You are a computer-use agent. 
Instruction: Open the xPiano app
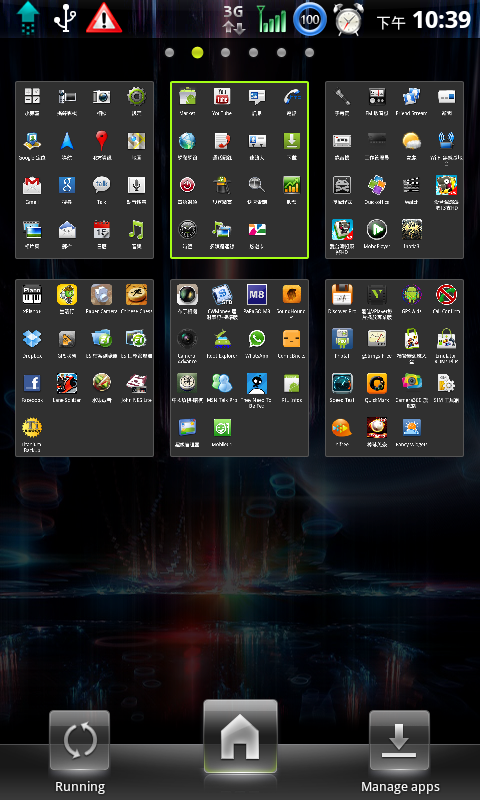pos(32,294)
